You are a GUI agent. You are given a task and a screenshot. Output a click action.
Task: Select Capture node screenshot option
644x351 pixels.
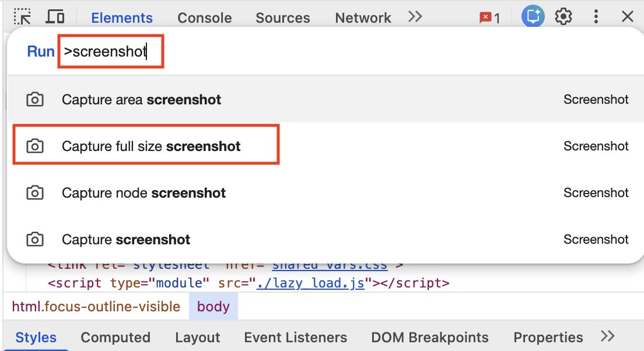[143, 193]
